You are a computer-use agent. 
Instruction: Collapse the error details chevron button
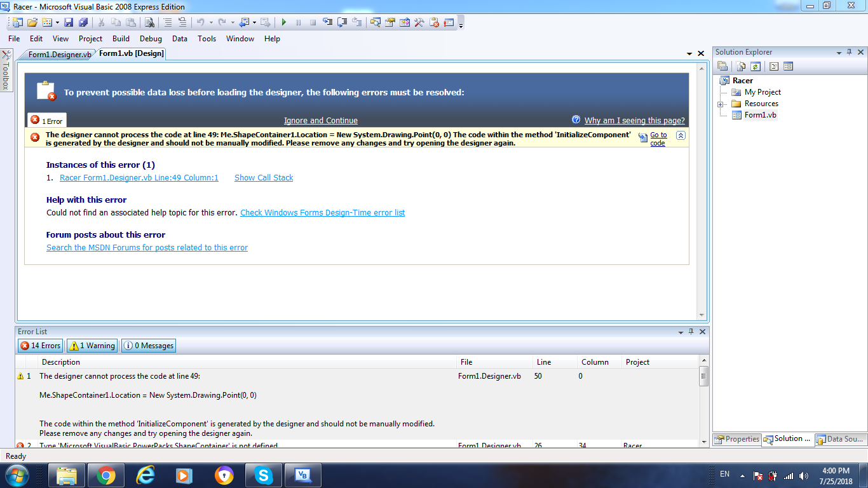(681, 135)
